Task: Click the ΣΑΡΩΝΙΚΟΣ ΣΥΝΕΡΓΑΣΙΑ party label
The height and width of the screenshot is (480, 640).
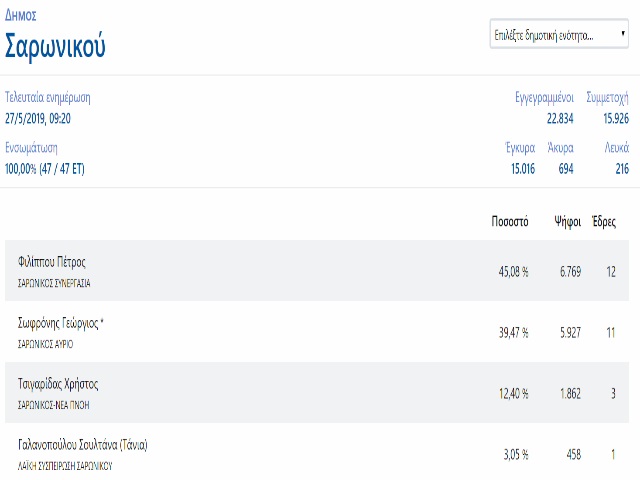Action: tap(54, 283)
